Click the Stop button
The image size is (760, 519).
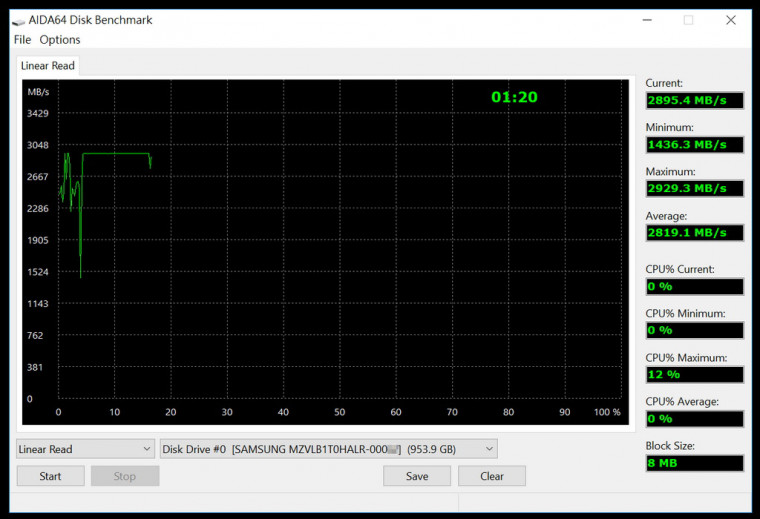point(125,476)
